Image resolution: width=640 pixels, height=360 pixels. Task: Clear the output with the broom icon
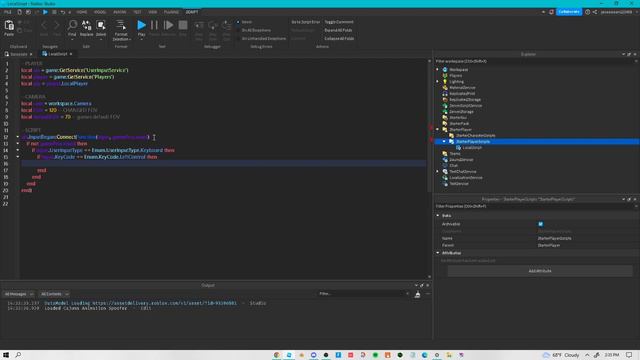pyautogui.click(x=417, y=294)
